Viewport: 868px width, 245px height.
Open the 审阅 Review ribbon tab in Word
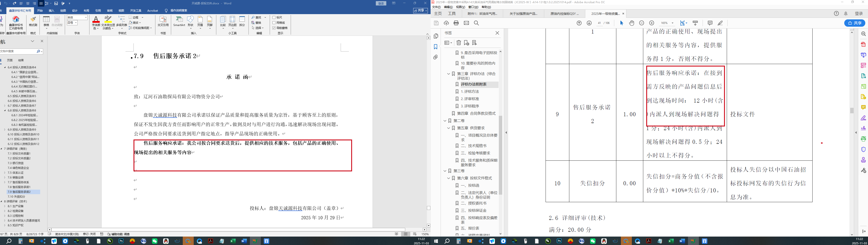tap(110, 10)
